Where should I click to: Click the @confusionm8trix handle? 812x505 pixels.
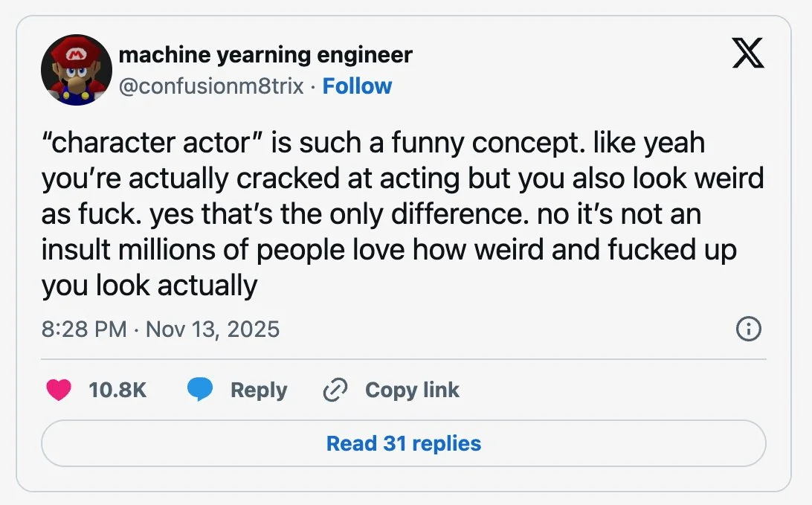tap(211, 86)
